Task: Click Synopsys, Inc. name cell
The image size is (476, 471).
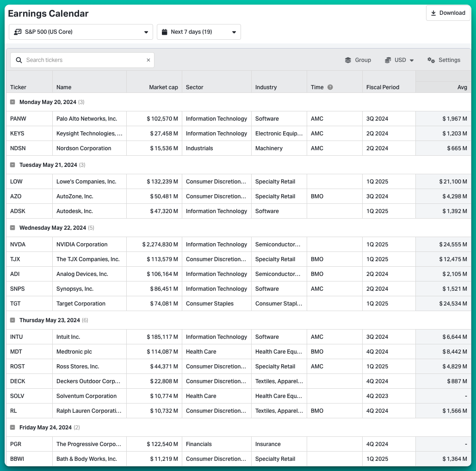Action: pos(90,289)
